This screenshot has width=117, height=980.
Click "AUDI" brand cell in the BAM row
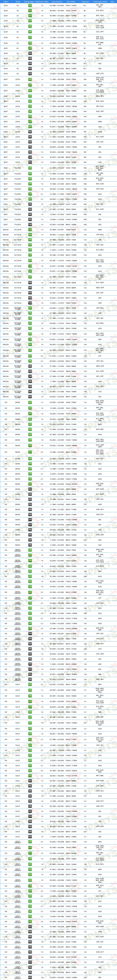pyautogui.click(x=5, y=48)
